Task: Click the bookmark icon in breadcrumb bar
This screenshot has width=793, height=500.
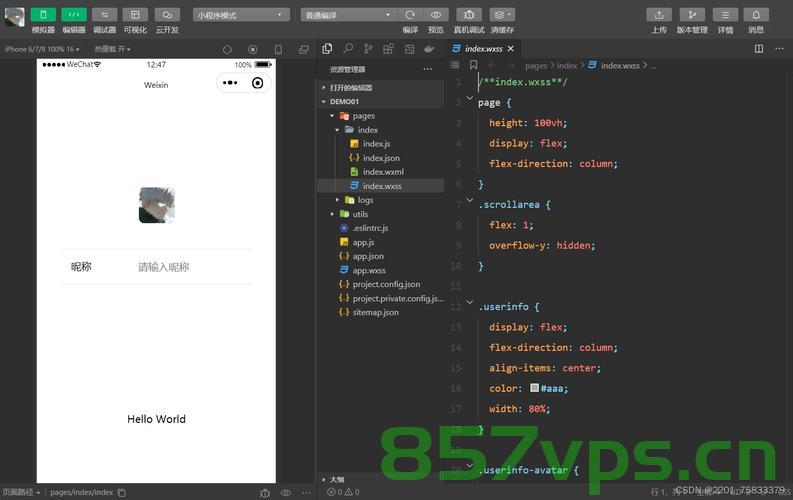Action: coord(473,65)
